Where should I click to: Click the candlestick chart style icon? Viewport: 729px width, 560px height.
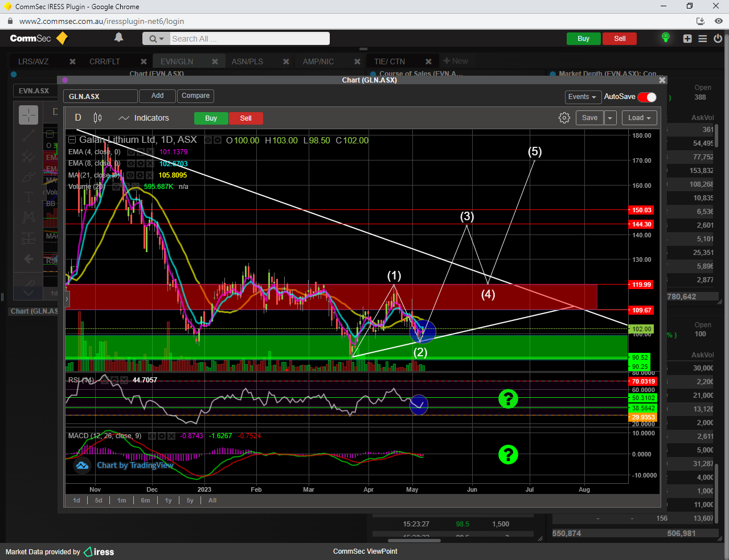tap(97, 118)
